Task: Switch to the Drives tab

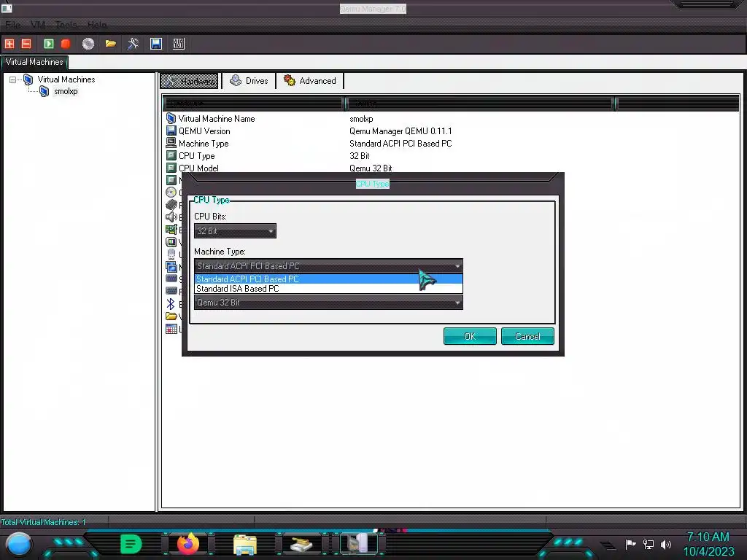Action: point(249,80)
